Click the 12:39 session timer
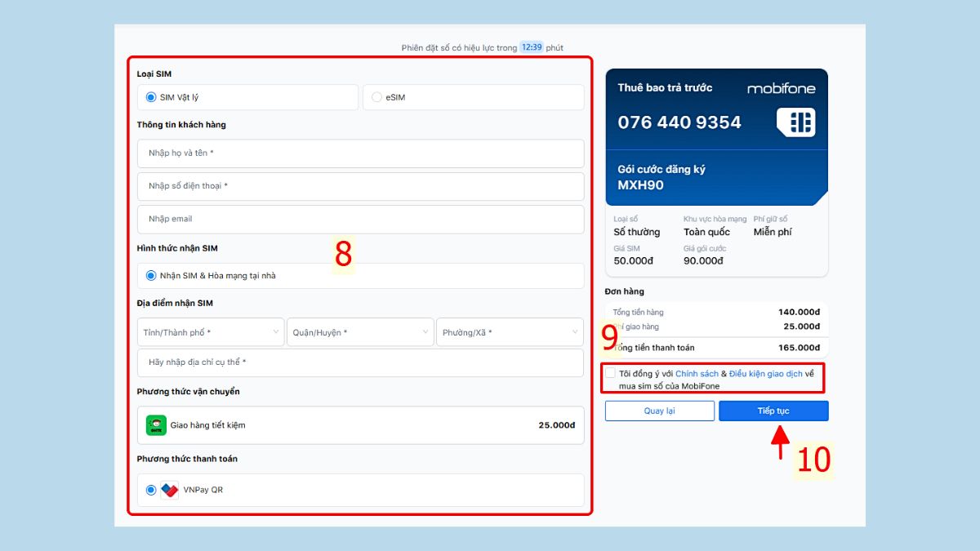This screenshot has height=551, width=980. click(532, 47)
